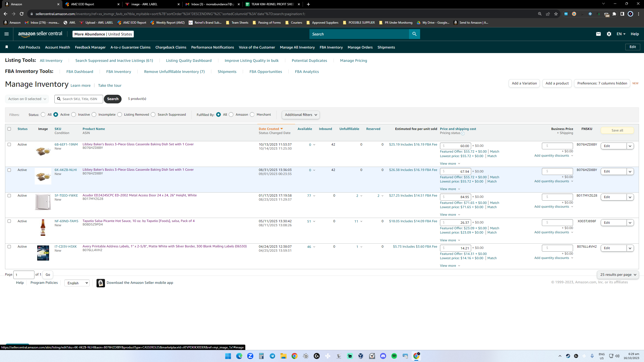
Task: Click the Add a product button
Action: click(557, 83)
